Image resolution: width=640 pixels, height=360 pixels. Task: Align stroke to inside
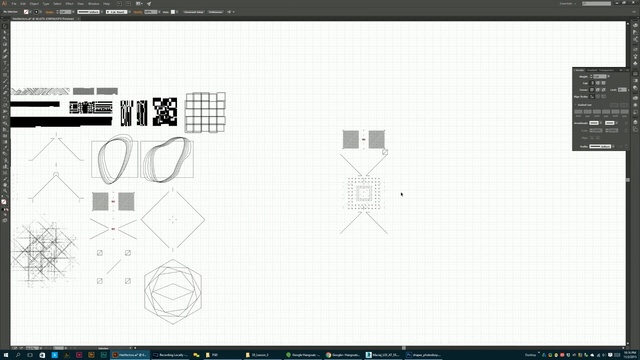pyautogui.click(x=598, y=96)
